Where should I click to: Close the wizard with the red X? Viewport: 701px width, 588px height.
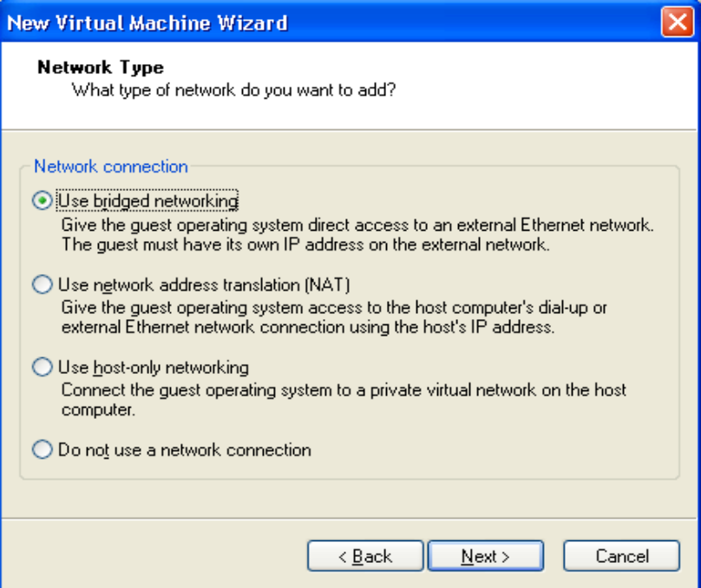[676, 22]
